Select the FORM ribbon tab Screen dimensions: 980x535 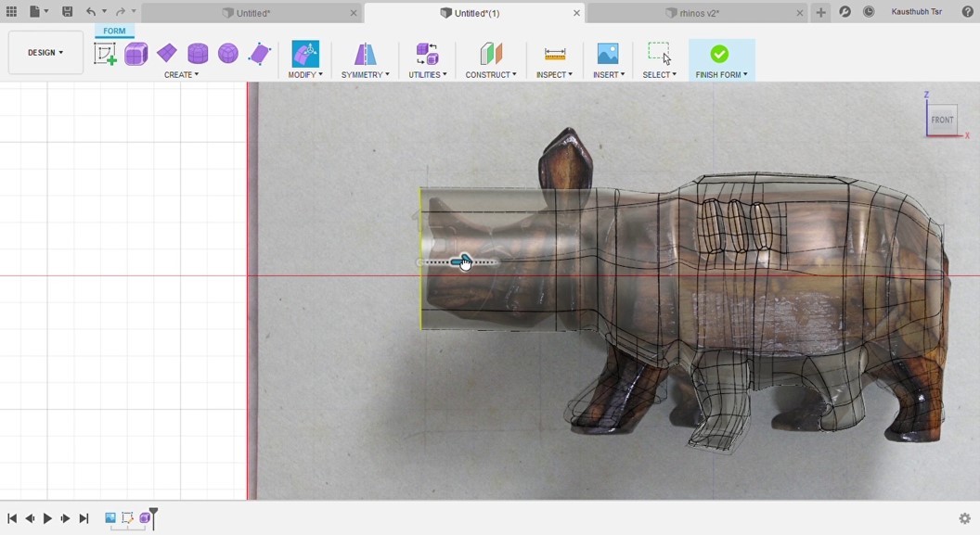point(114,31)
